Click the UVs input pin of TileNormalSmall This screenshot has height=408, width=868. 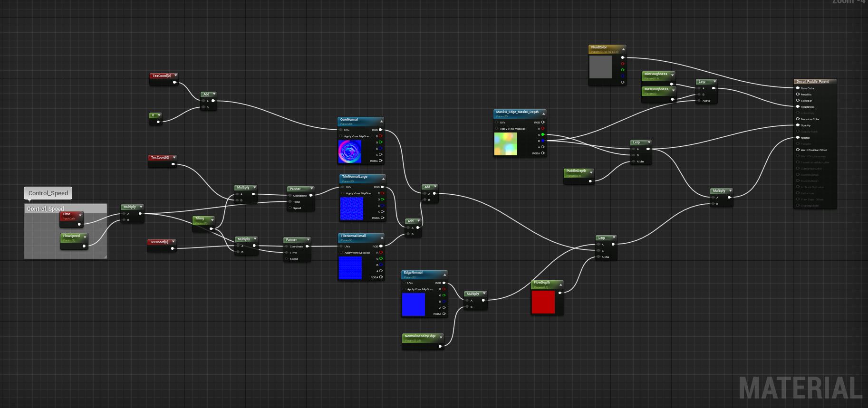[x=341, y=246]
